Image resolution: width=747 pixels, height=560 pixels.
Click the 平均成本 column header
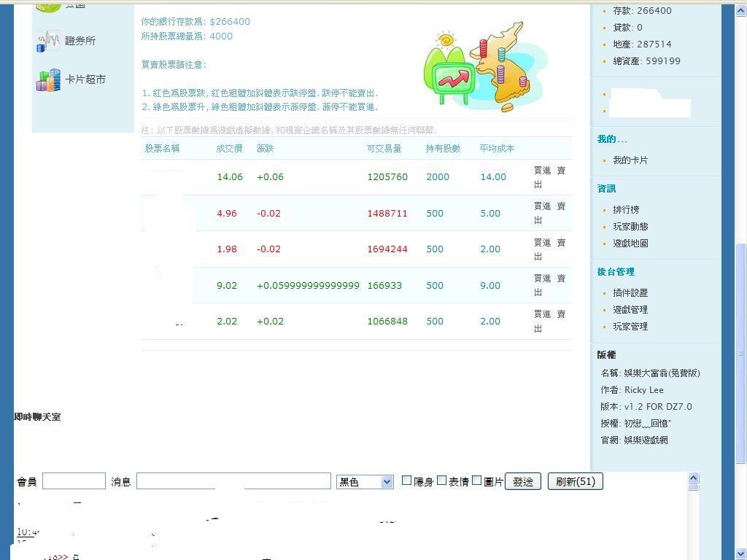coord(497,149)
